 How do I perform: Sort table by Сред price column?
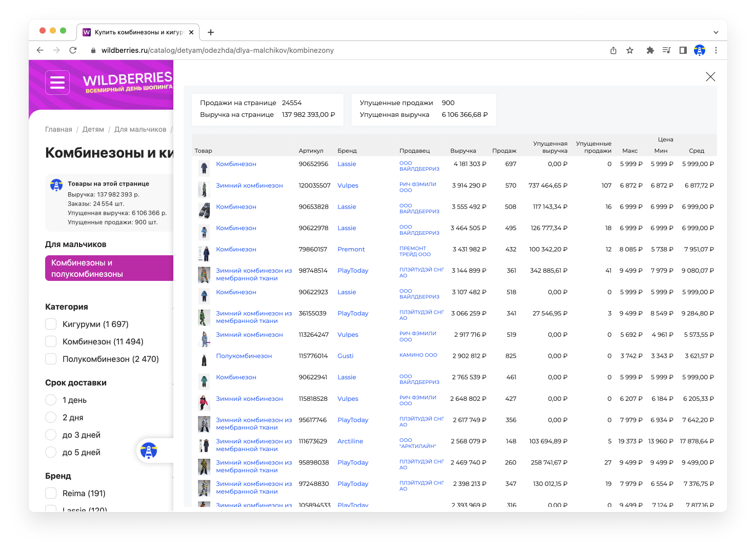tap(697, 151)
